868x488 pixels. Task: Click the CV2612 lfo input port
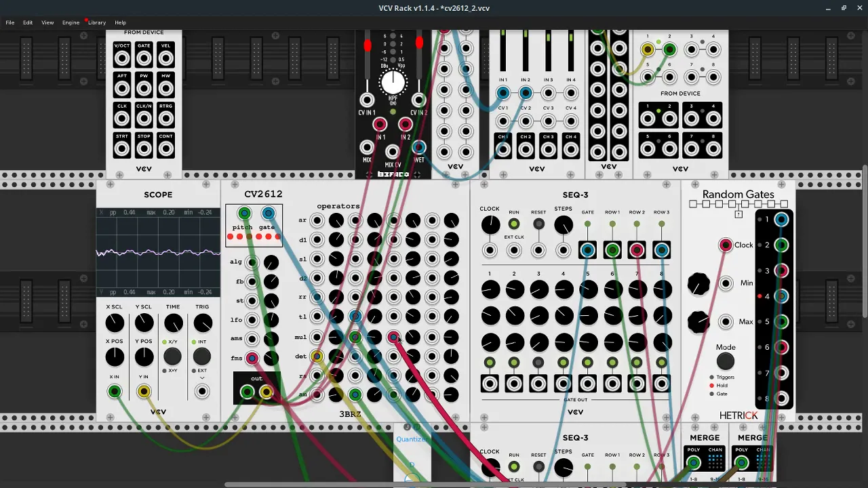(x=252, y=320)
